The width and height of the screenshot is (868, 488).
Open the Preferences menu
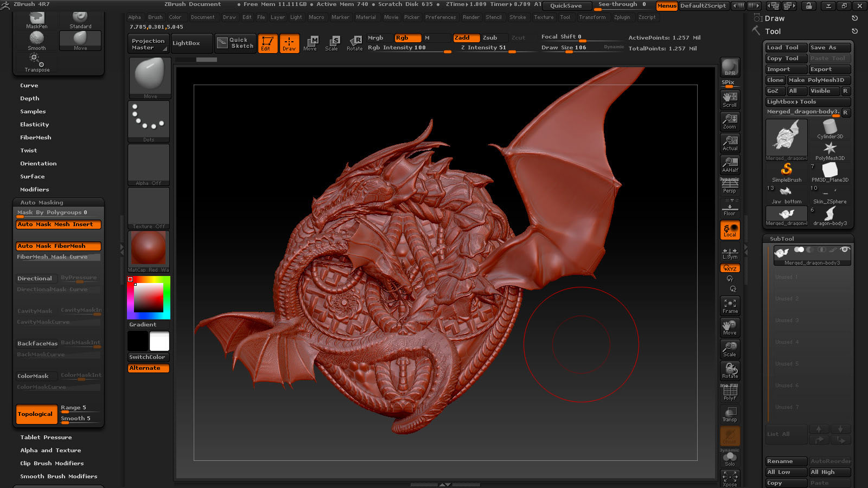click(440, 17)
